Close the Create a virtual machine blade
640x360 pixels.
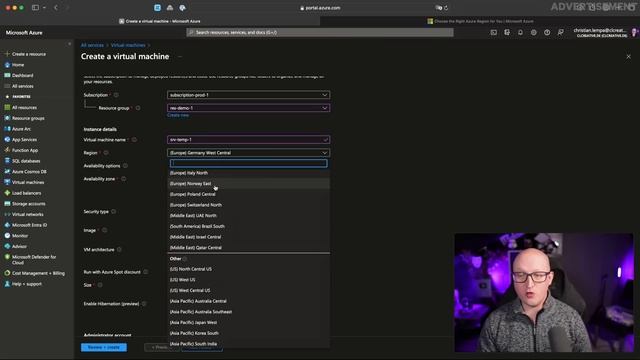[x=629, y=57]
